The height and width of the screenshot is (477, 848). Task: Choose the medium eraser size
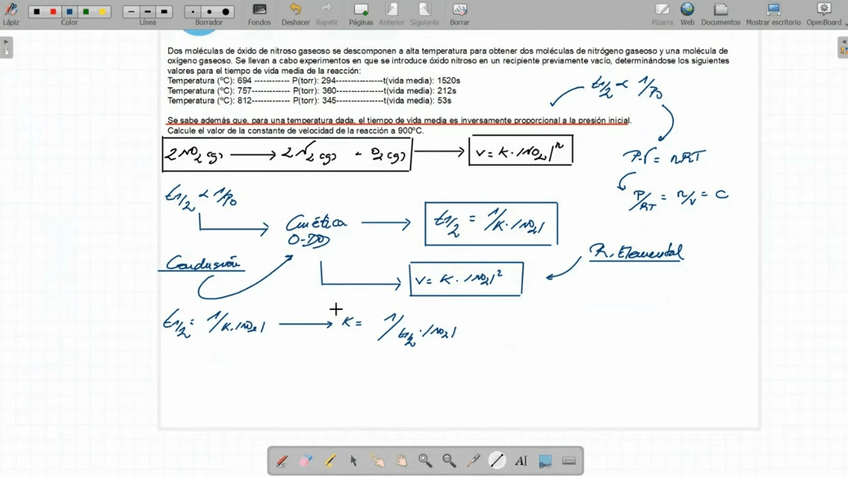(209, 11)
